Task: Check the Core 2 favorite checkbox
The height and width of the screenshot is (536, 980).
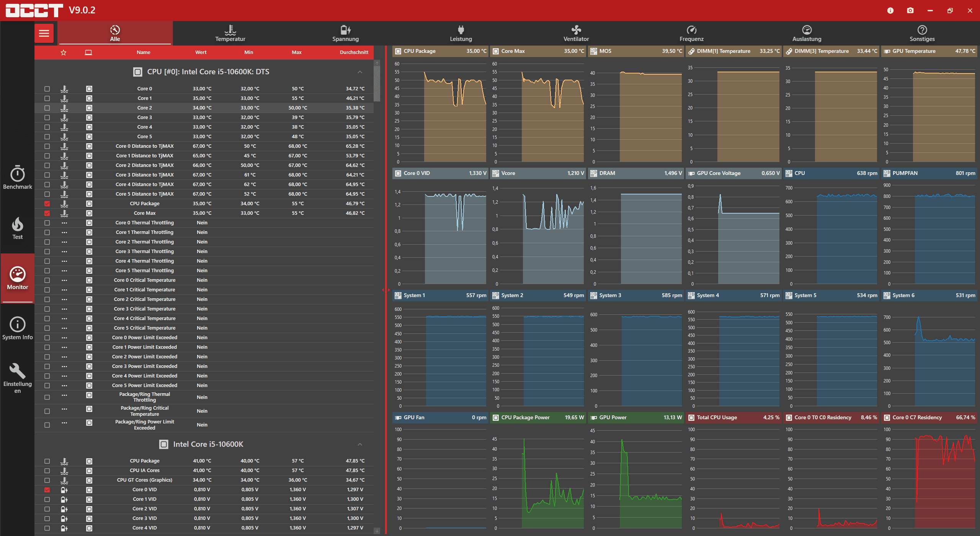Action: (x=47, y=108)
